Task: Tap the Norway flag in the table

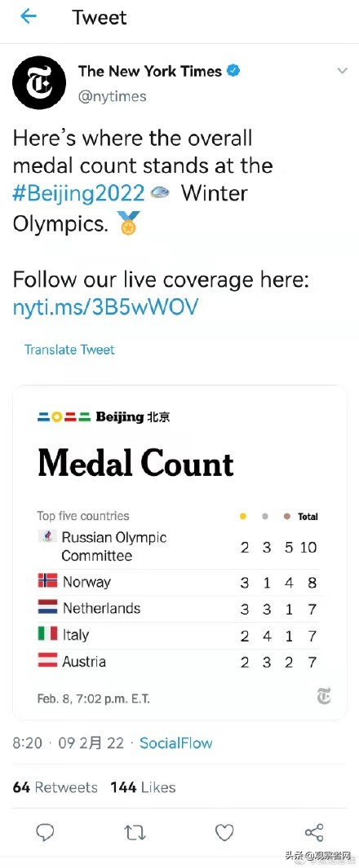Action: [47, 580]
